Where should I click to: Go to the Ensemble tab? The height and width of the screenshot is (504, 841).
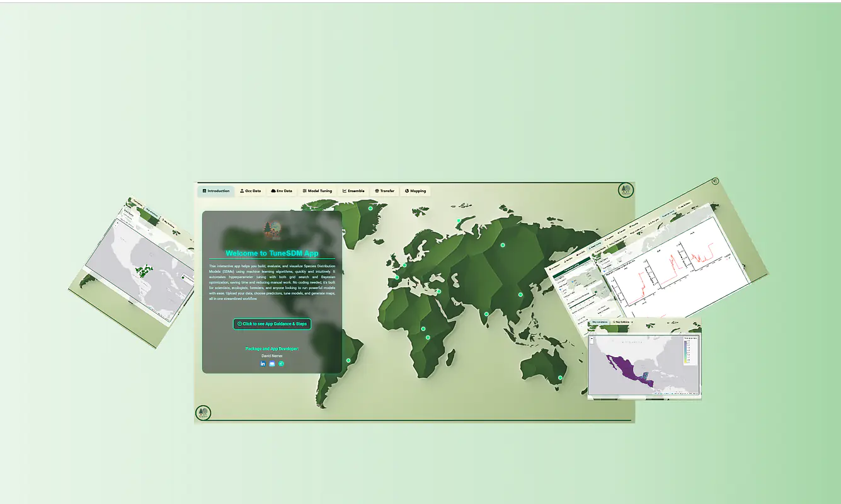pyautogui.click(x=353, y=191)
